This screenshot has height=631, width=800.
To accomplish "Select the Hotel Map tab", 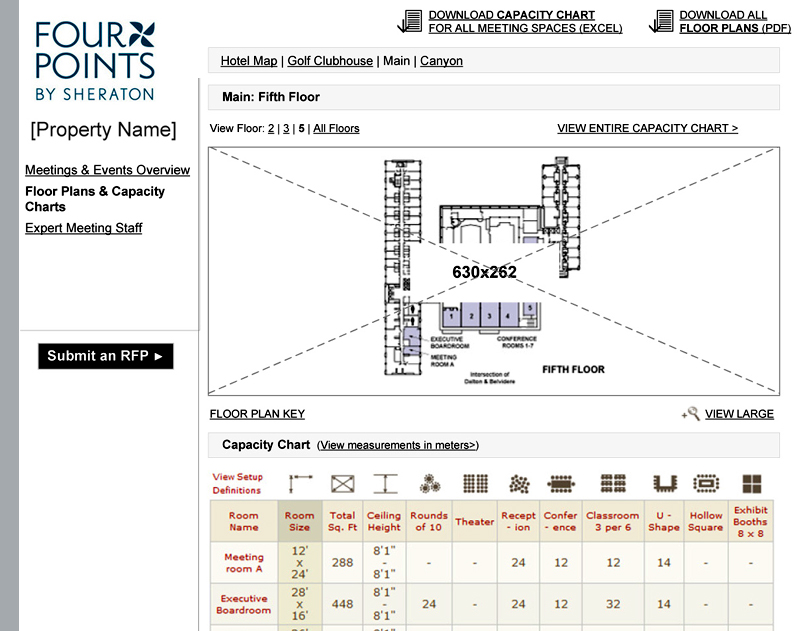I will 249,61.
